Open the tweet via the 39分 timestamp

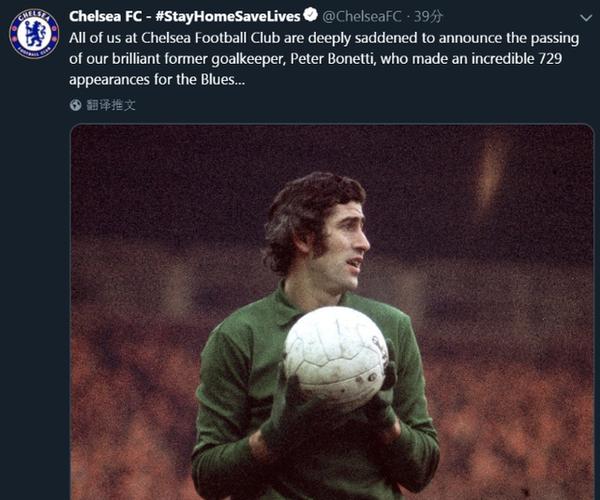tap(429, 16)
